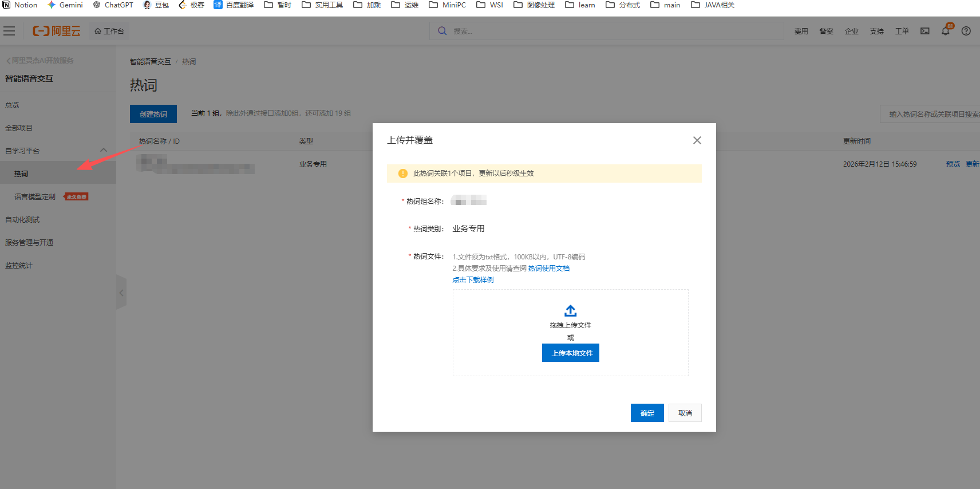Screen dimensions: 980x489
Task: Click the hotword name search field
Action: point(931,115)
